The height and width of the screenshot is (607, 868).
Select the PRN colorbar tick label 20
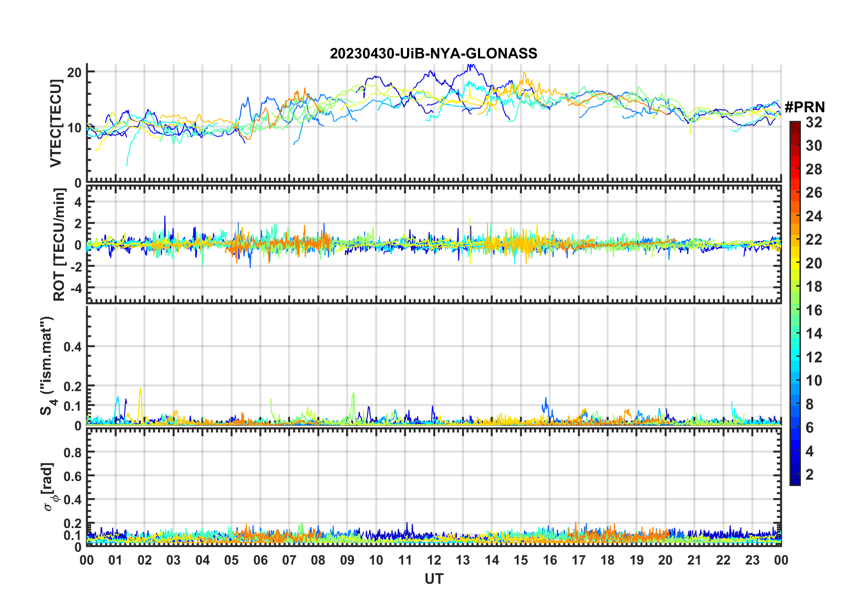[814, 263]
